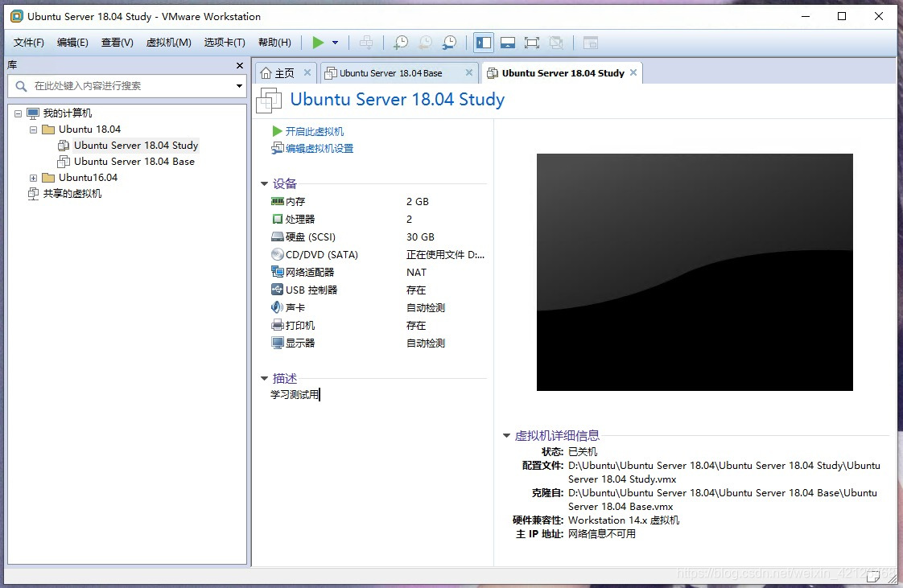The image size is (903, 588).
Task: Open the 文件(F) menu
Action: click(29, 43)
